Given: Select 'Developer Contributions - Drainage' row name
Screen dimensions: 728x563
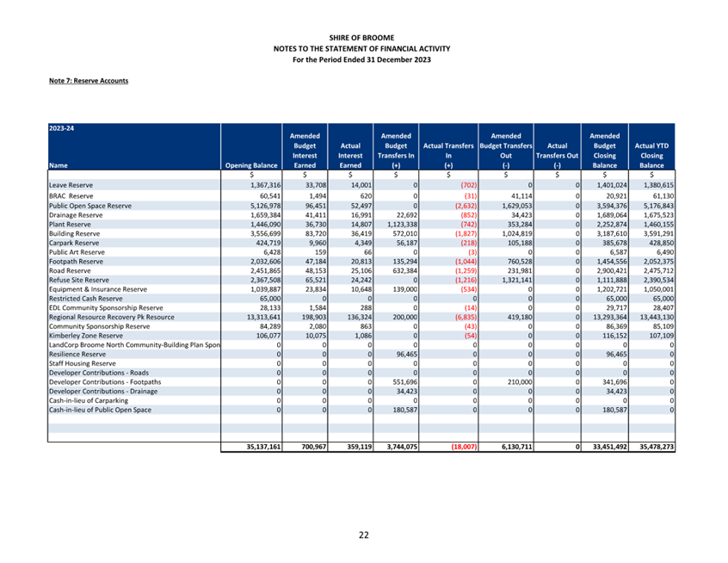Looking at the screenshot, I should 103,392.
